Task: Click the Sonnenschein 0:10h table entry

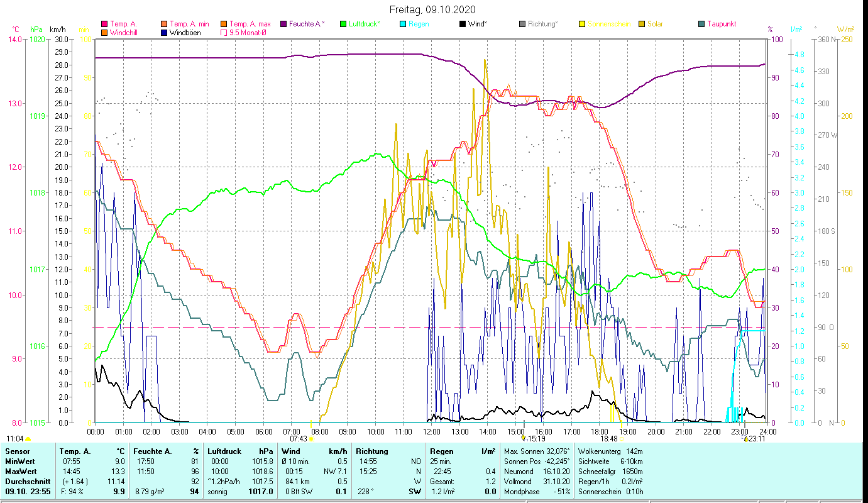Action: 610,492
